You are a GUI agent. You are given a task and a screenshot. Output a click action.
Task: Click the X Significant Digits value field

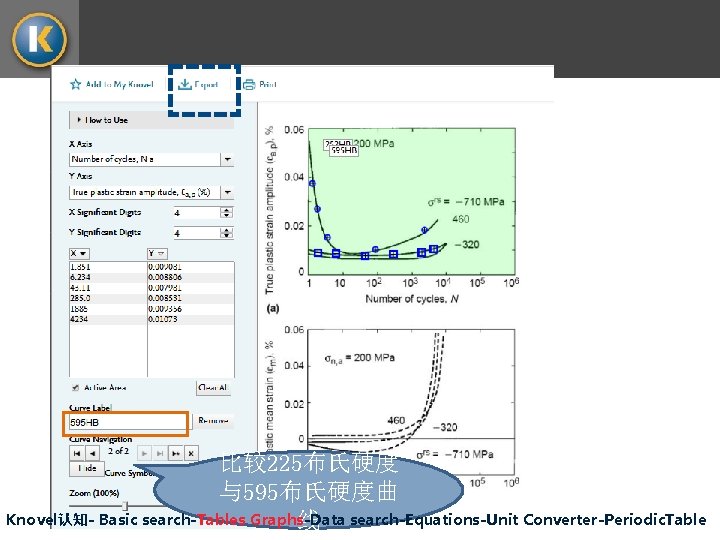[x=197, y=213]
